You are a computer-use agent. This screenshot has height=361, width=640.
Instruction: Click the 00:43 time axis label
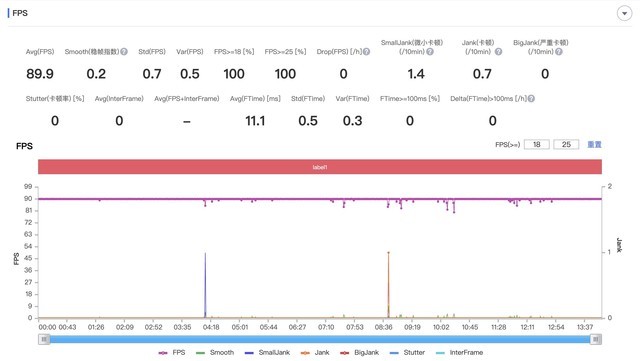coord(67,327)
